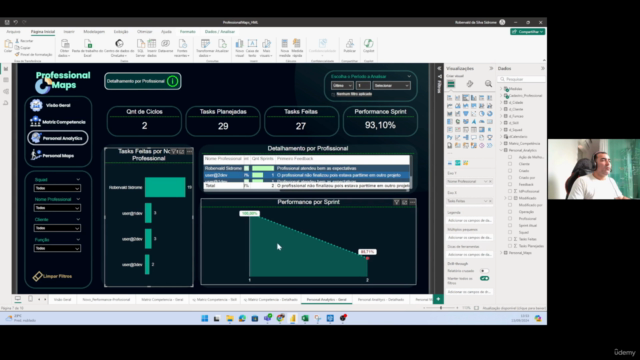Check the Operação field checkbox
This screenshot has height=360, width=640.
coord(510,211)
